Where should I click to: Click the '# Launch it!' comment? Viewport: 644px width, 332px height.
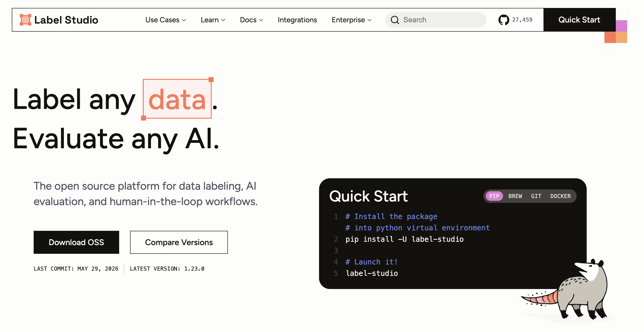tap(372, 262)
